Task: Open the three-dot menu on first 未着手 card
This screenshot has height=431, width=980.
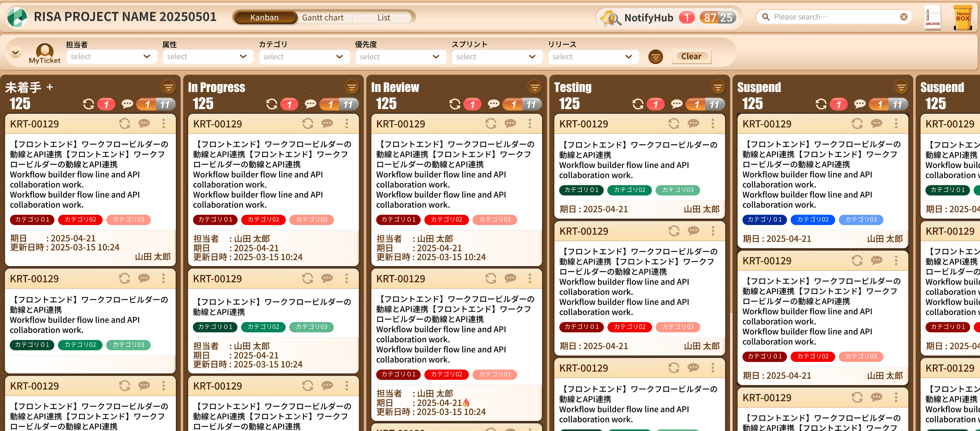Action: 164,124
